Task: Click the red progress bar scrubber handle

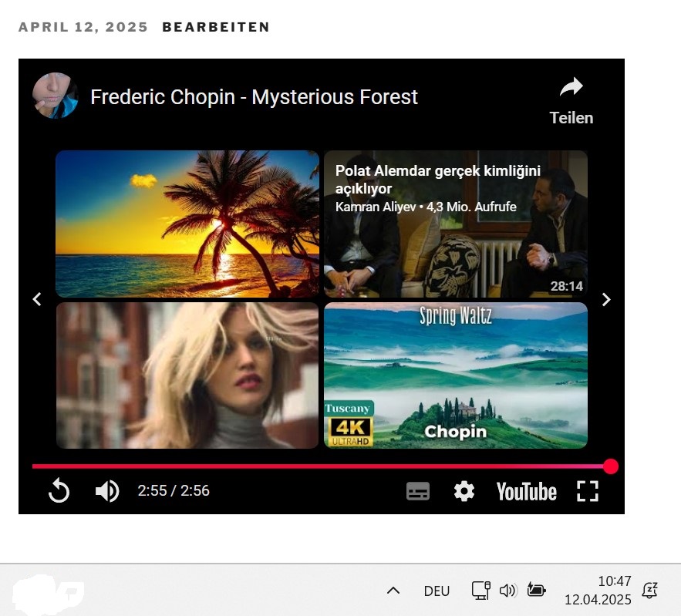Action: coord(610,466)
